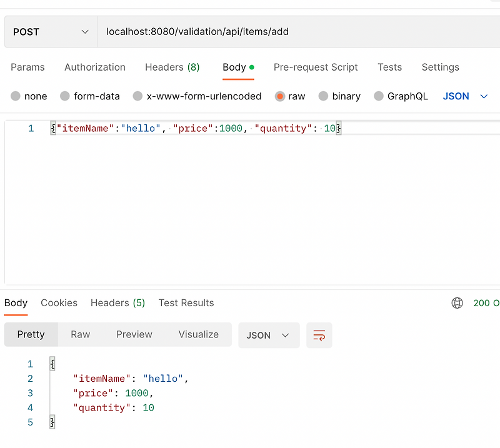Image resolution: width=500 pixels, height=448 pixels.
Task: Select the Pretty response view
Action: [31, 334]
